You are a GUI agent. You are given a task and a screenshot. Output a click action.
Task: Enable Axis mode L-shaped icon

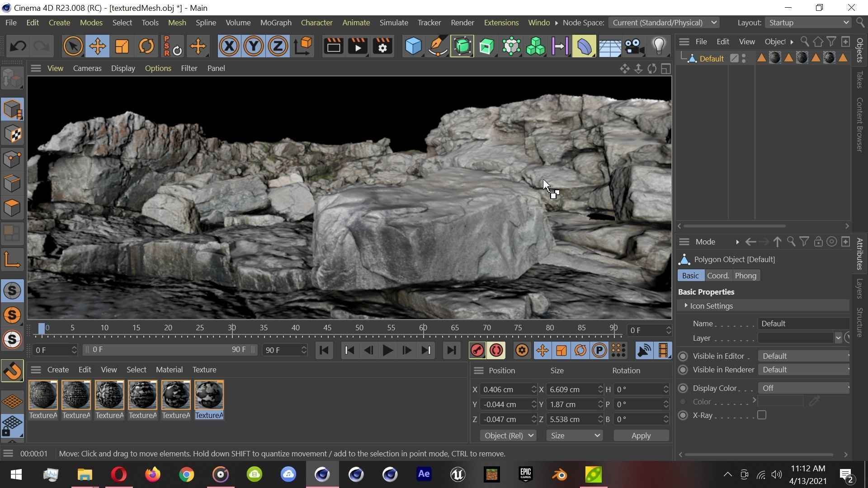coord(12,260)
